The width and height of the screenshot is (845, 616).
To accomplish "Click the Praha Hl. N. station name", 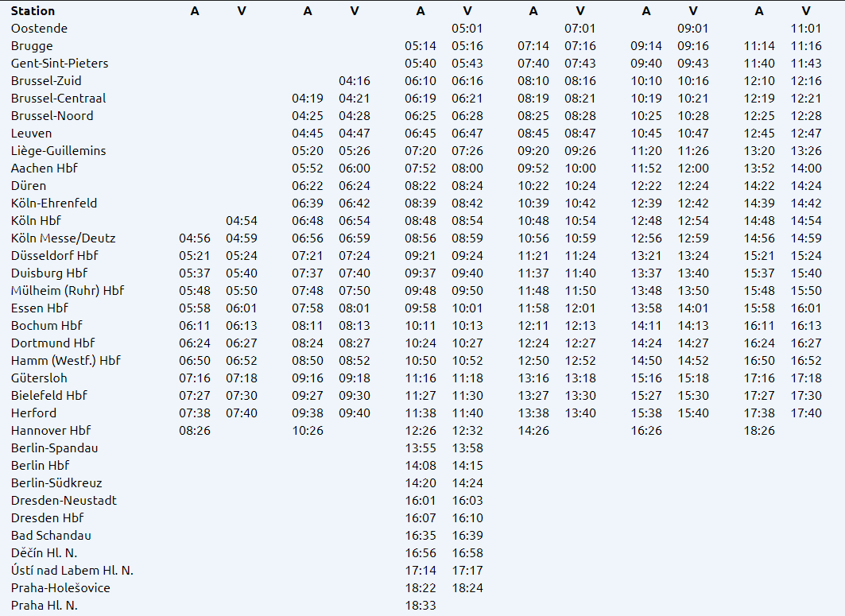I will [45, 606].
